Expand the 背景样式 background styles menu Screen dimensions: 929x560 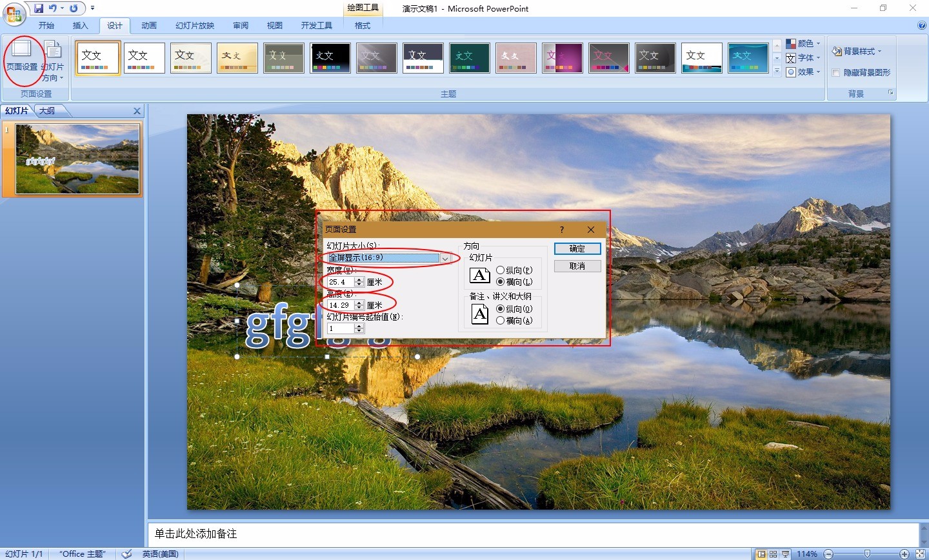click(x=857, y=51)
